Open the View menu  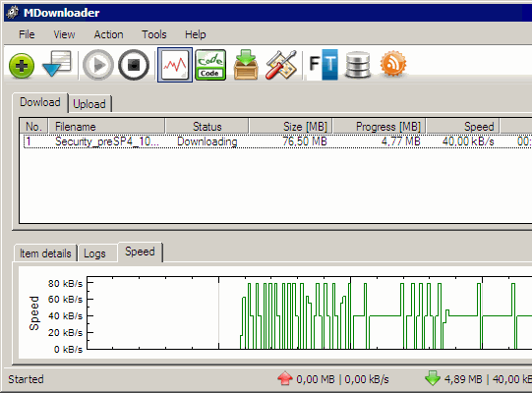point(64,34)
